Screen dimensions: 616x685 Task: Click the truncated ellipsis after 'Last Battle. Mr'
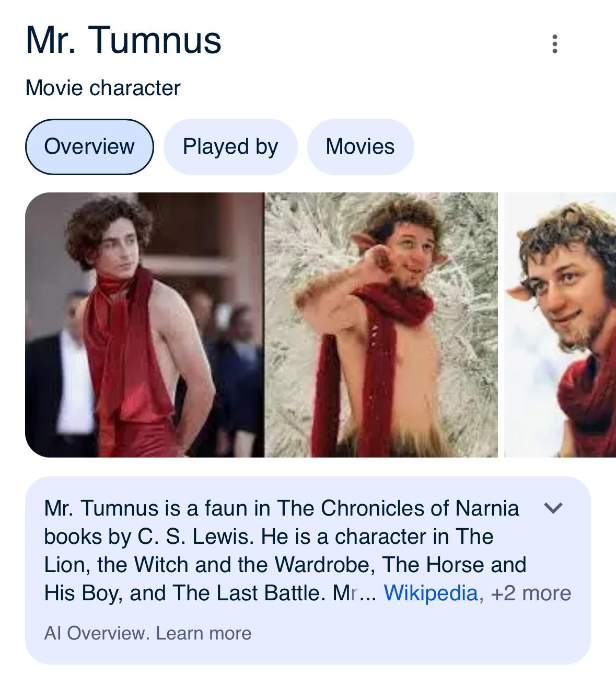[367, 594]
